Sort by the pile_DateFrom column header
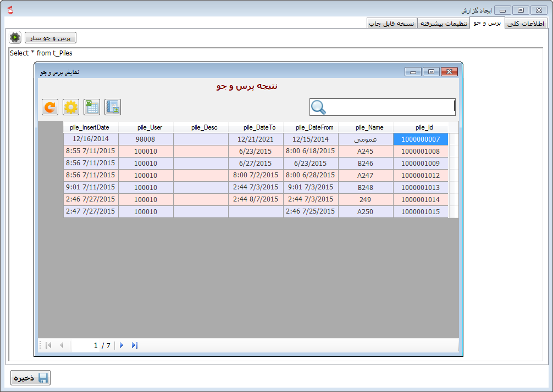The image size is (553, 392). [311, 127]
